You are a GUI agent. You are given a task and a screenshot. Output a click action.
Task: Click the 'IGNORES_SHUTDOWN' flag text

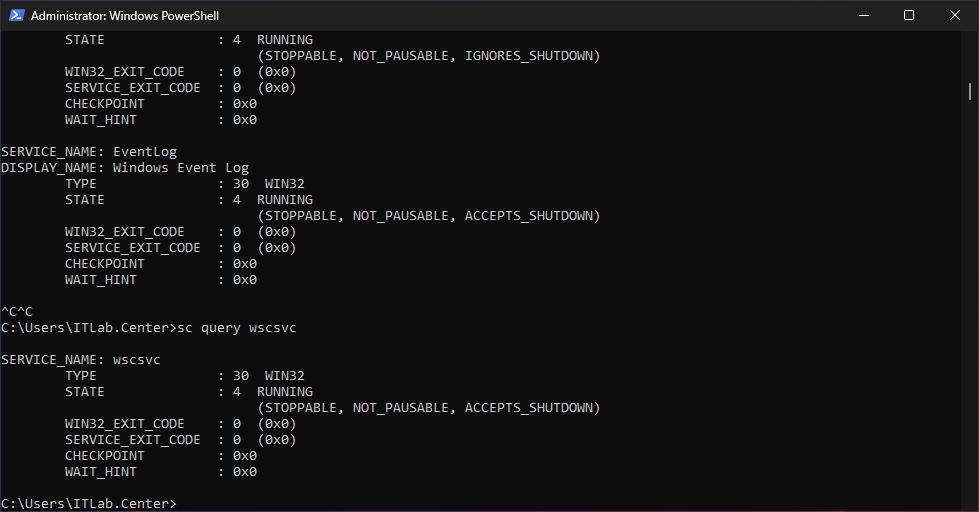[532, 56]
